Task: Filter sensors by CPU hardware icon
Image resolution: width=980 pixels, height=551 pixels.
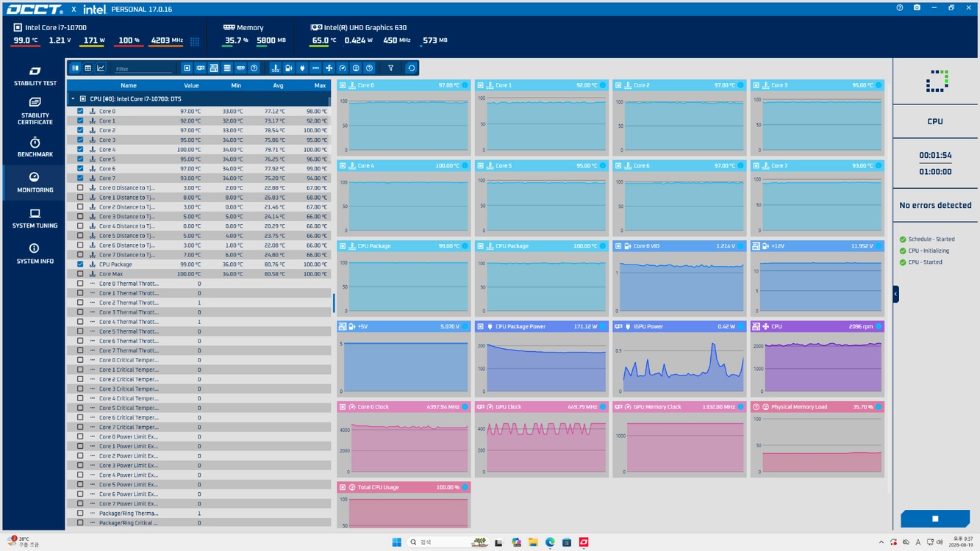Action: tap(187, 68)
